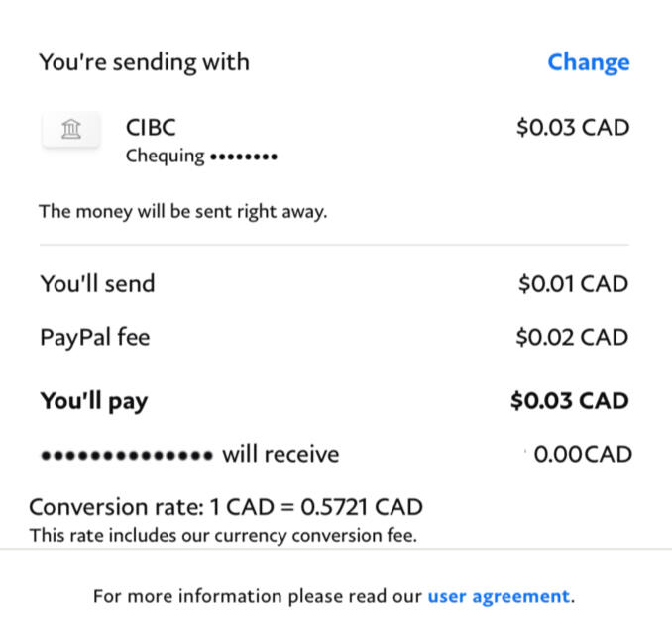Click the $0.01 CAD send amount
This screenshot has height=627, width=672.
tap(572, 284)
